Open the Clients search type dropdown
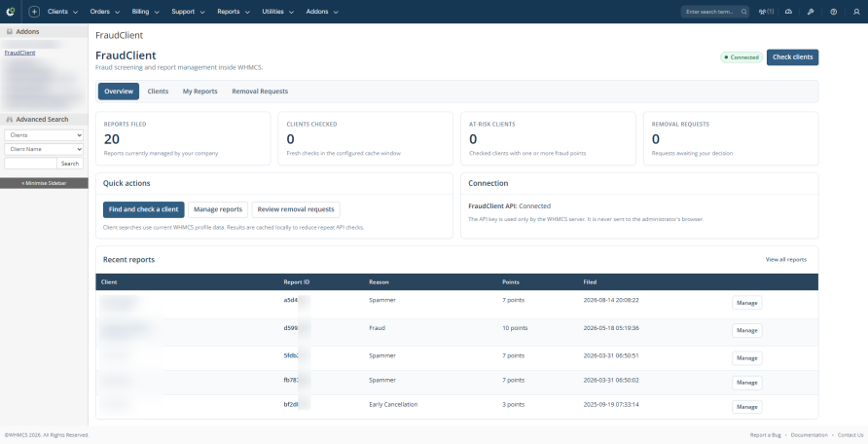Image resolution: width=868 pixels, height=444 pixels. tap(45, 135)
